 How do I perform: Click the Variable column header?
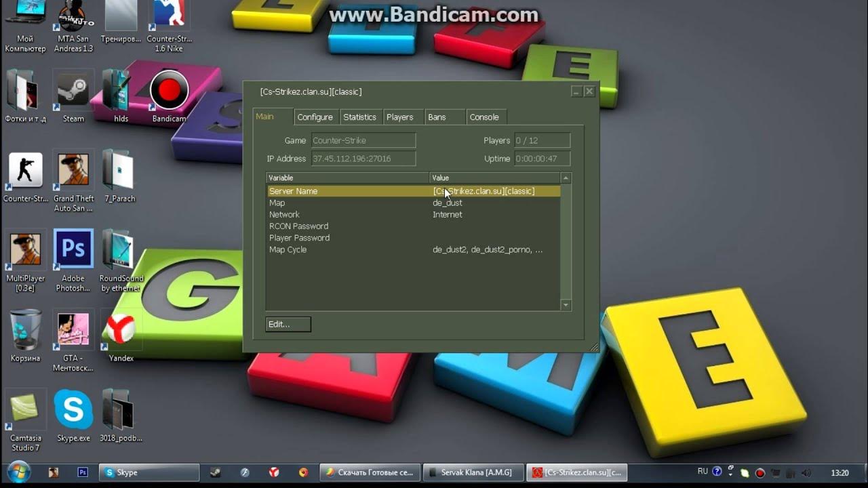[348, 178]
